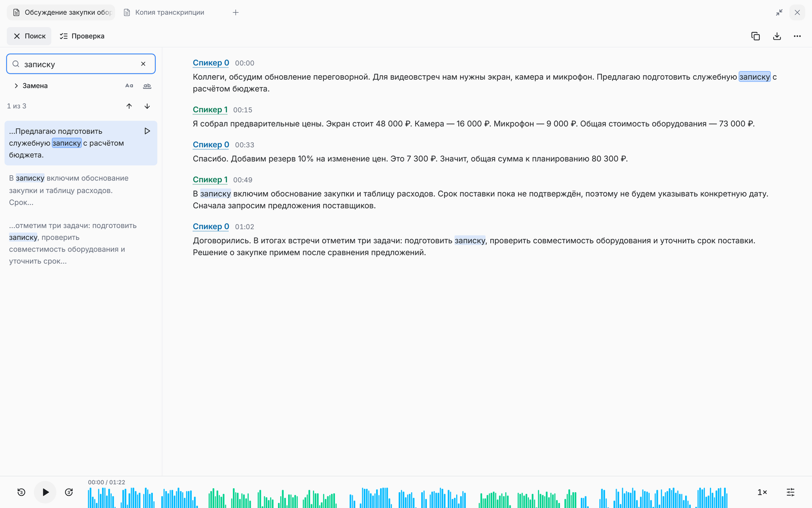Open the Проверка review mode
Viewport: 812px width, 508px height.
coord(82,36)
